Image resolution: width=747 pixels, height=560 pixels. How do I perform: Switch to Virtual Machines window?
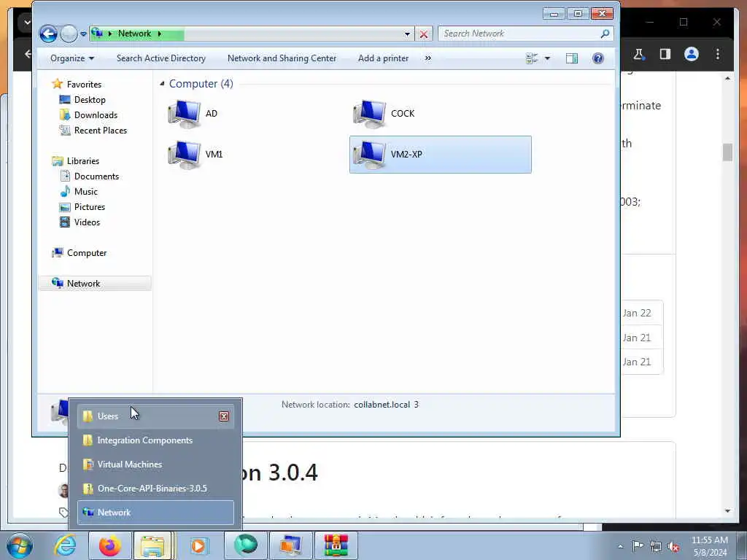coord(155,464)
